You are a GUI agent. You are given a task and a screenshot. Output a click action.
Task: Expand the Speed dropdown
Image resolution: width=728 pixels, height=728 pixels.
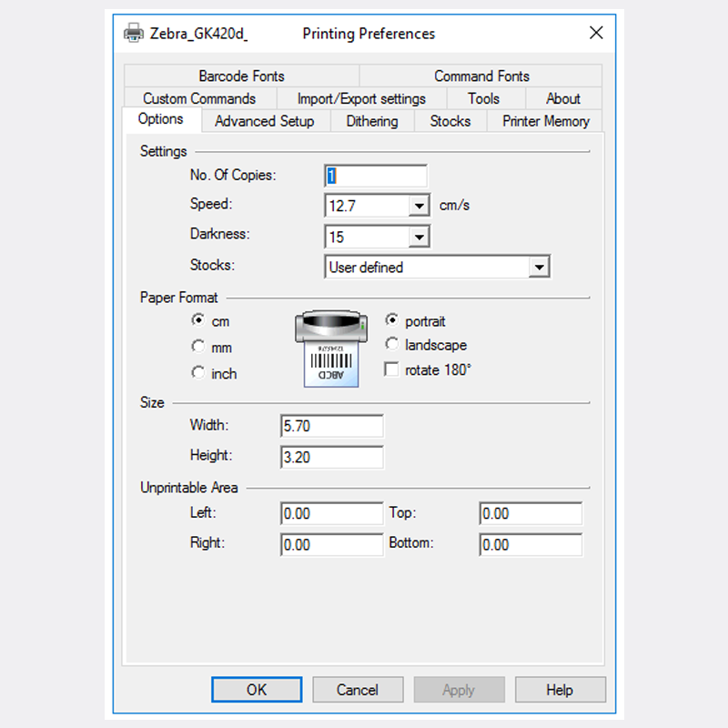tap(419, 207)
